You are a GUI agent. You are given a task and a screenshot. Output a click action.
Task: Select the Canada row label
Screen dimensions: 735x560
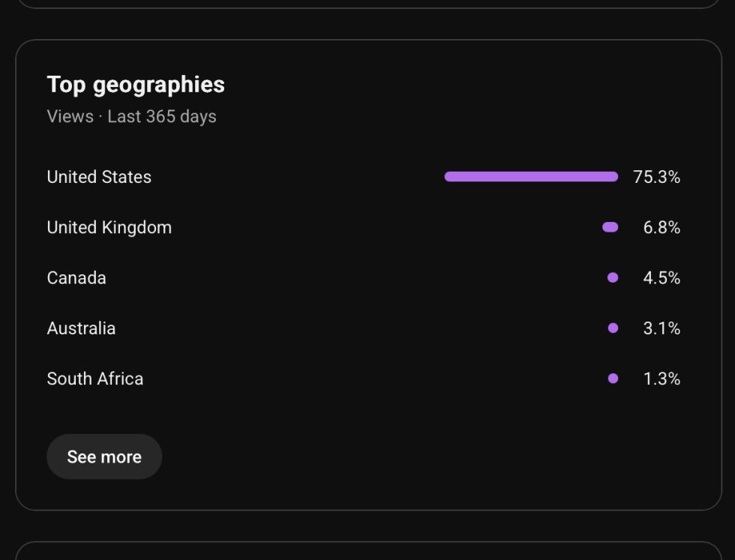(76, 278)
